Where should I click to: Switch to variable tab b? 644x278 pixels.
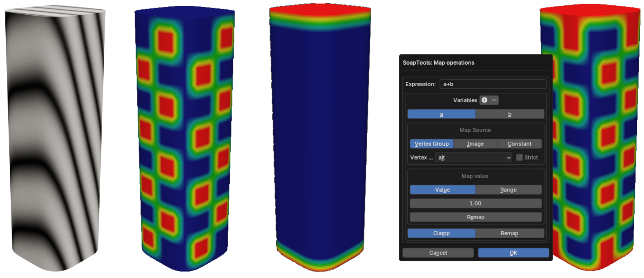coord(510,114)
